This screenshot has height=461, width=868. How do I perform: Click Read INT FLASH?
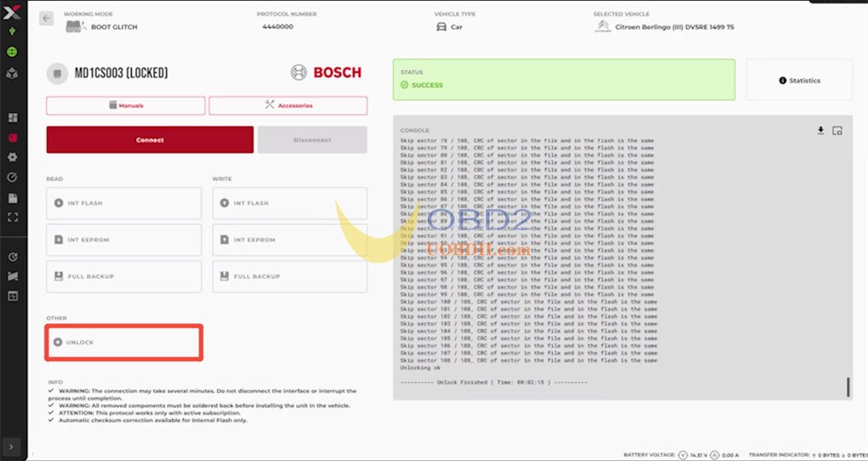point(124,203)
